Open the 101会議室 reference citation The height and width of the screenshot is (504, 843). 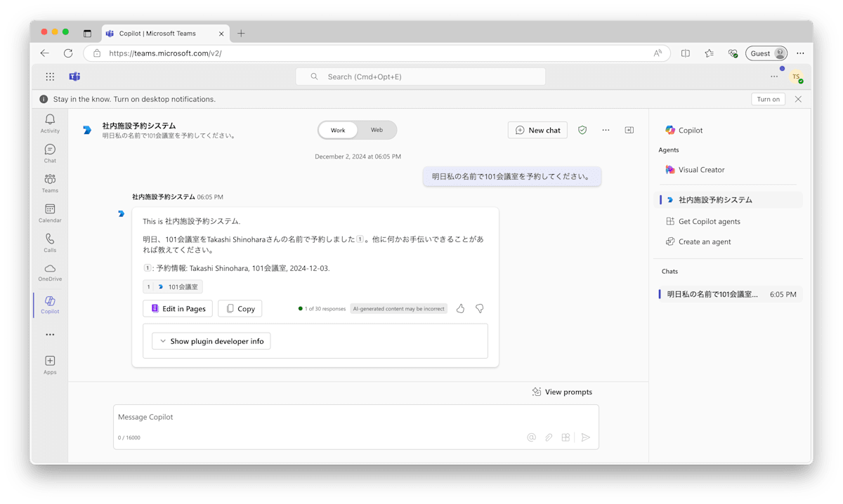[173, 286]
